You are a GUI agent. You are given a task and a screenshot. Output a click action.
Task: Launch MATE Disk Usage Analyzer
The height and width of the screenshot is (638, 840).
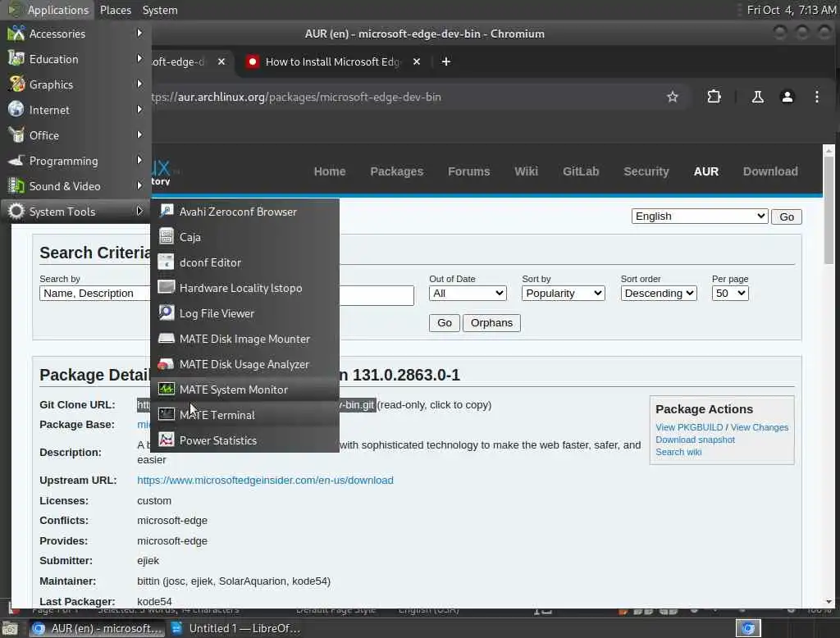point(244,364)
